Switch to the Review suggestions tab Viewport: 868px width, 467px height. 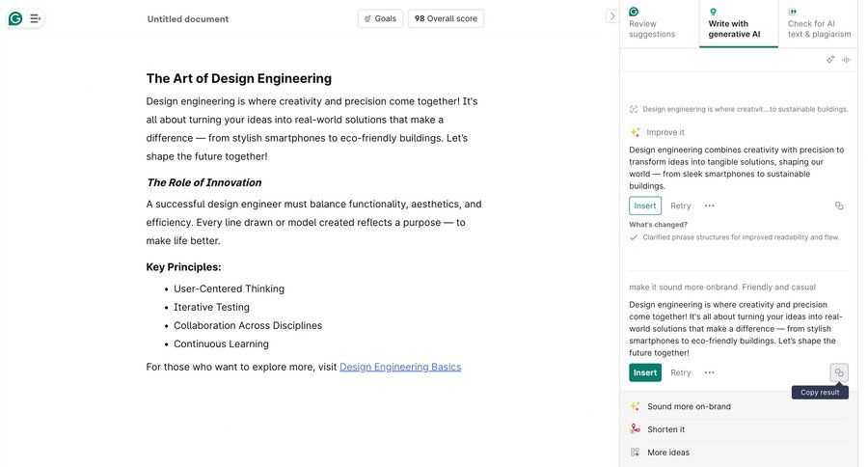(x=660, y=23)
